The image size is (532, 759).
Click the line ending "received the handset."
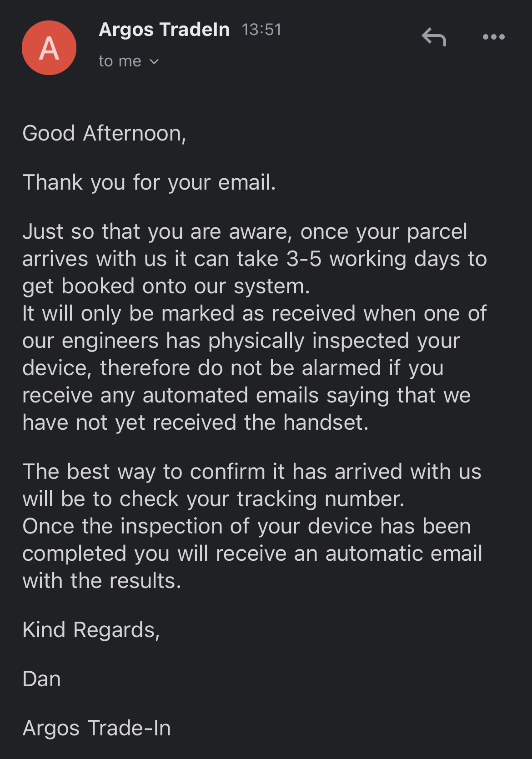click(196, 423)
